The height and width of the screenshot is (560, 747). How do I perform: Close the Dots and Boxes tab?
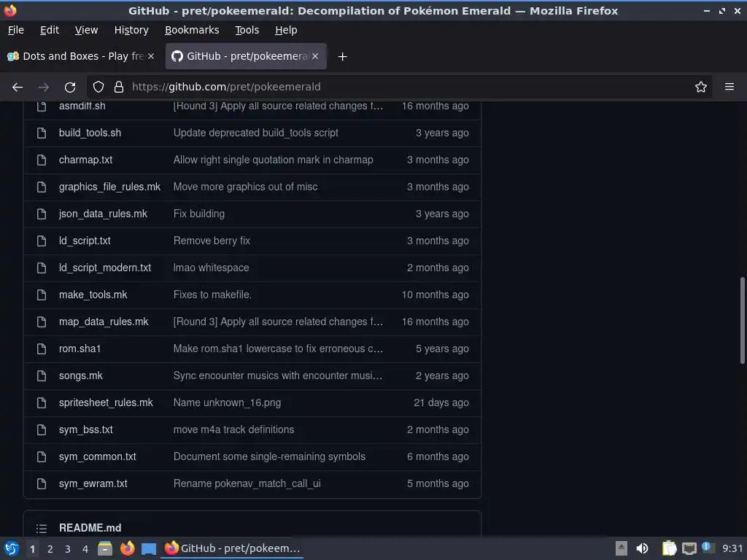pos(150,56)
